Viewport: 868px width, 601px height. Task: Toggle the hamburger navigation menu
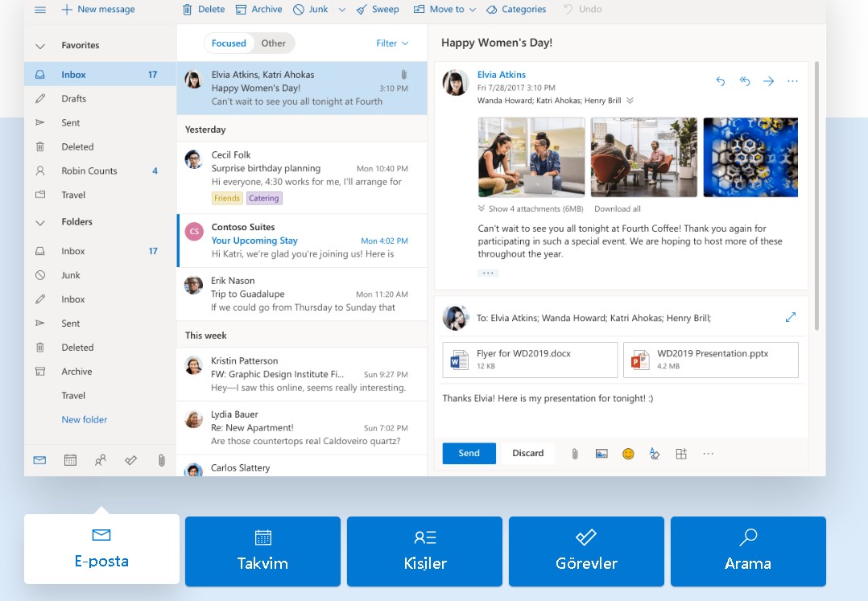click(x=40, y=10)
